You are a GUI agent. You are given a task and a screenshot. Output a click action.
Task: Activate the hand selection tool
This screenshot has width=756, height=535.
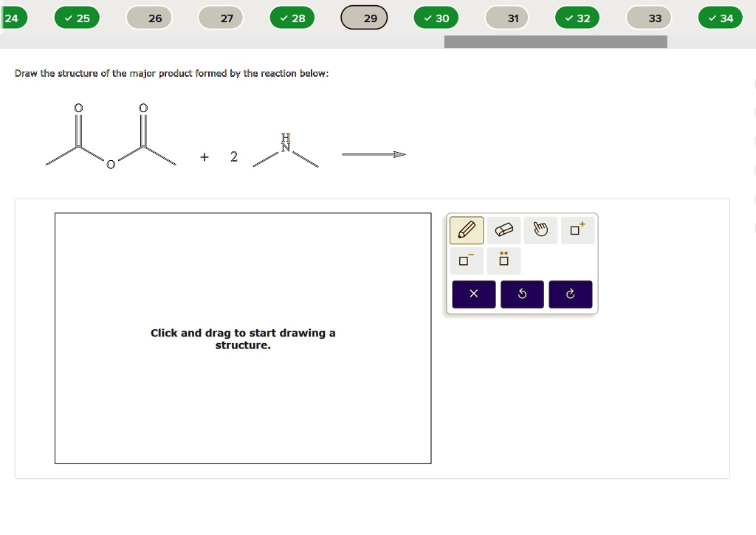coord(540,229)
